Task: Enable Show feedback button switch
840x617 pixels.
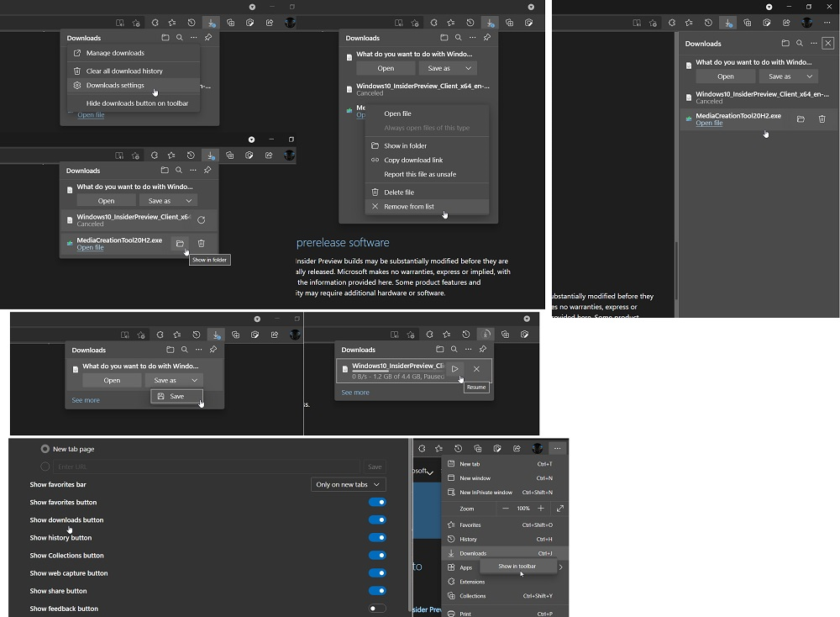Action: (377, 609)
